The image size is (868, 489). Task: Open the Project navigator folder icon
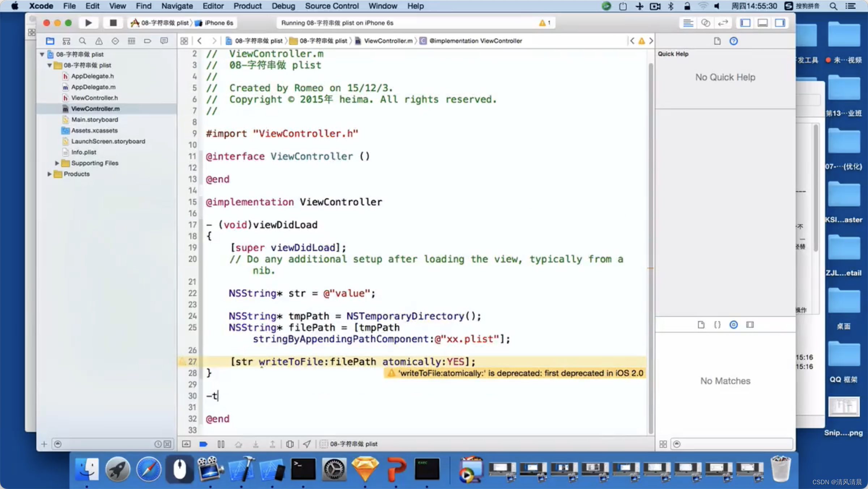(50, 41)
